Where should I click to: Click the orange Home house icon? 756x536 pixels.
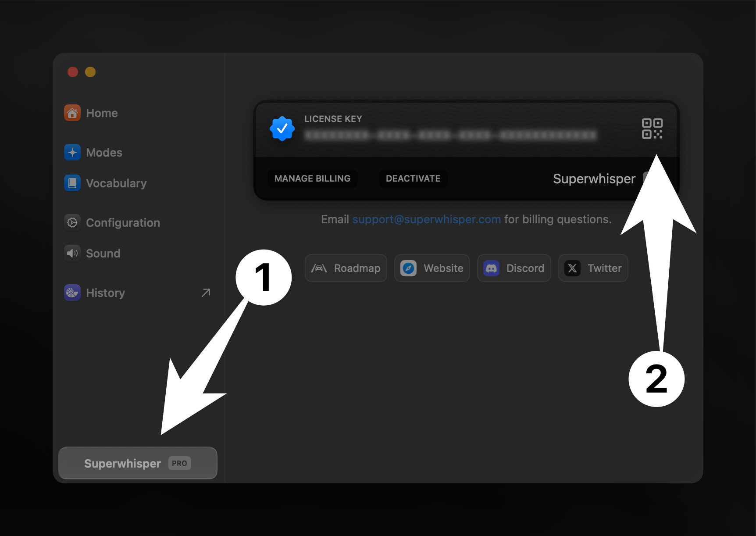coord(72,113)
